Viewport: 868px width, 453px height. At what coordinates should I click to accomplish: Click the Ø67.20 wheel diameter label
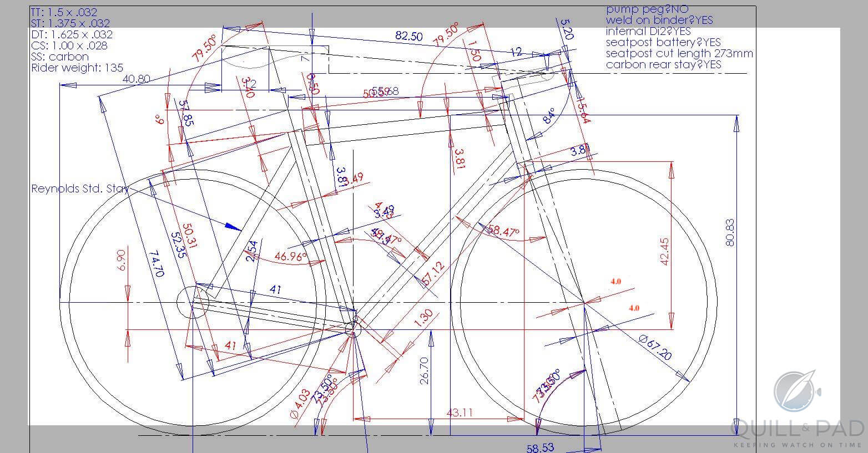tap(655, 347)
